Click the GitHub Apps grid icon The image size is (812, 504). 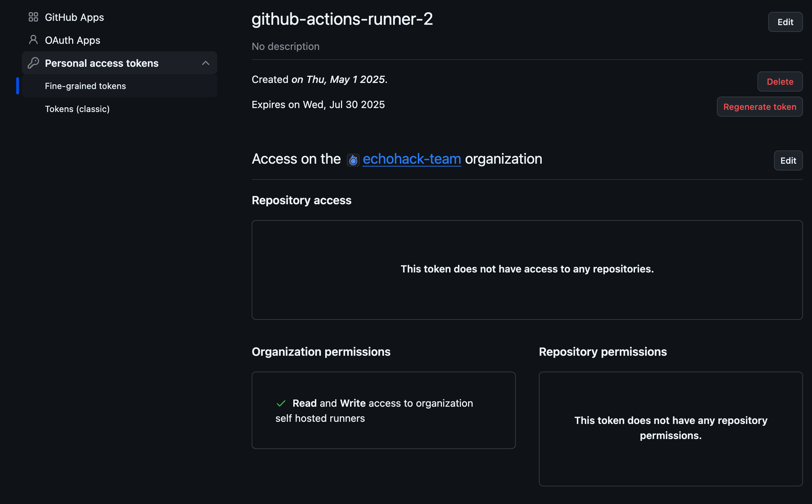33,17
